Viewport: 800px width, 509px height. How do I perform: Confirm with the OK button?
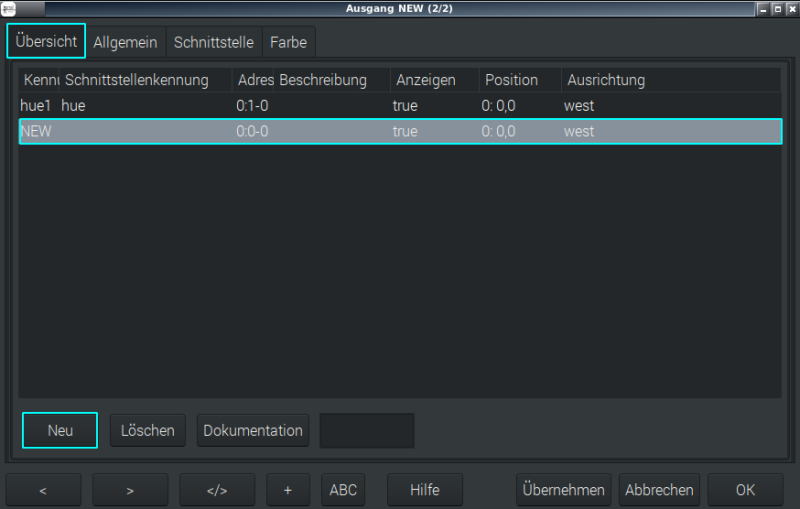click(745, 490)
